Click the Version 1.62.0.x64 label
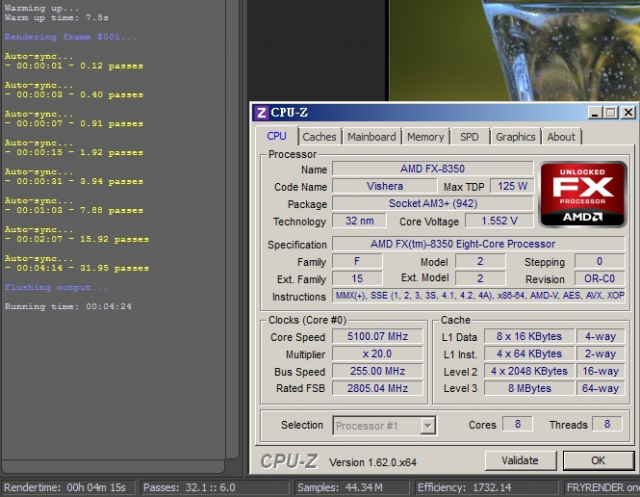The height and width of the screenshot is (497, 640). coord(373,462)
